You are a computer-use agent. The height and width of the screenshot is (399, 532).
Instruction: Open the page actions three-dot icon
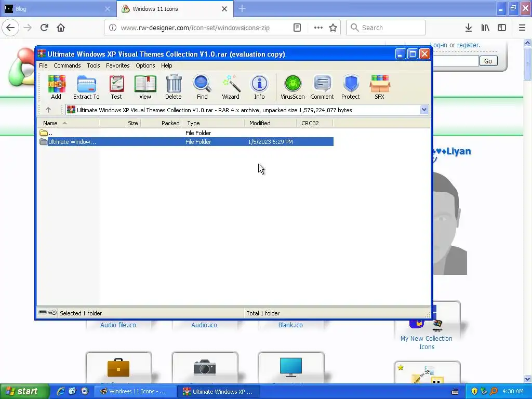click(318, 28)
